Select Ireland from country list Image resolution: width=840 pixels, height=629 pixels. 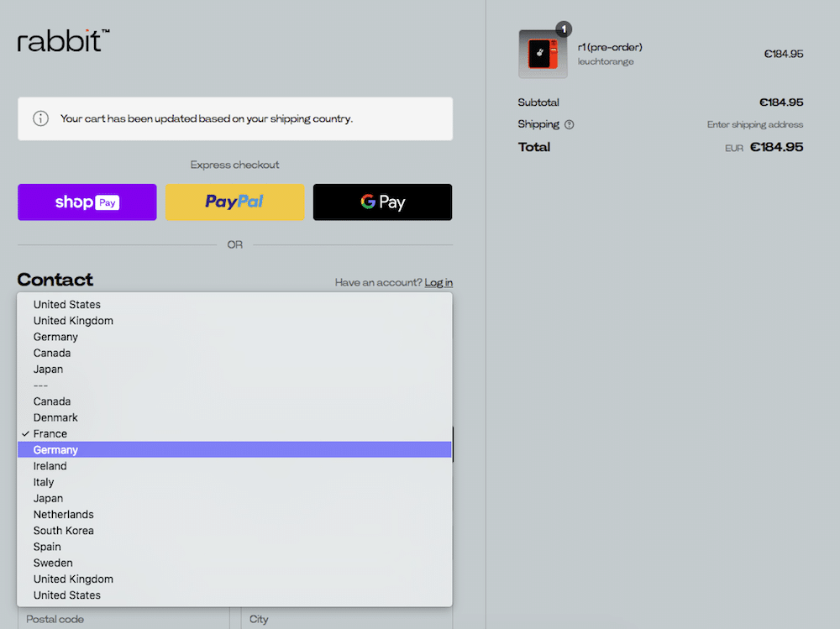[x=234, y=465]
